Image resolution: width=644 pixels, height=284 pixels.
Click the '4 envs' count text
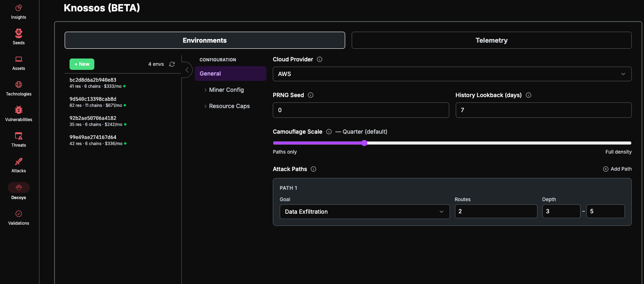pos(156,64)
